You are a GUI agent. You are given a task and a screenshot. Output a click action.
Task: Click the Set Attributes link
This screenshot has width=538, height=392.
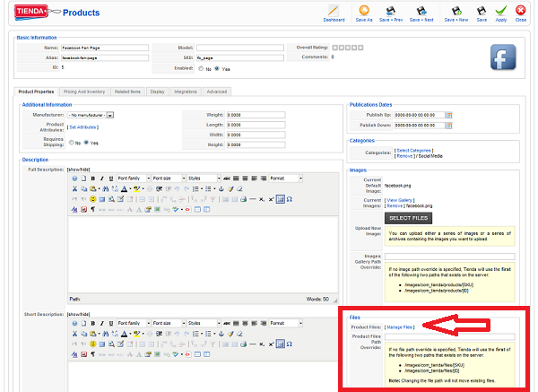point(82,127)
